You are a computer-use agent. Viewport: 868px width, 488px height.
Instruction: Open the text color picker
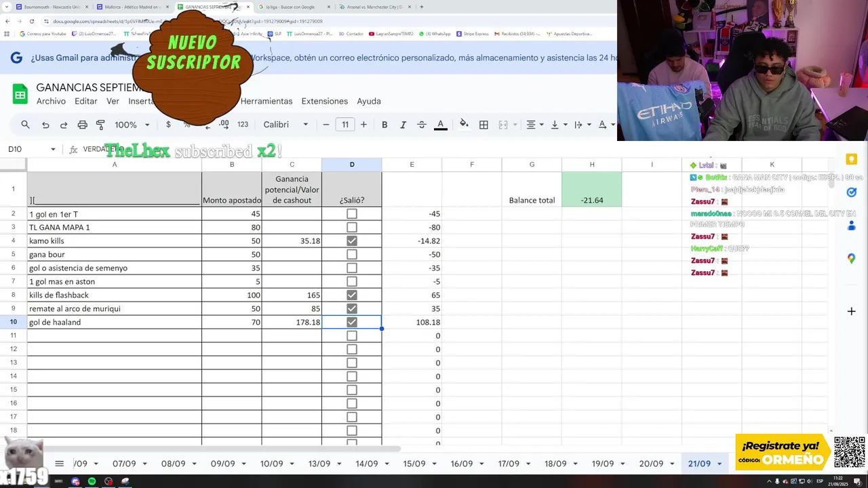pyautogui.click(x=441, y=125)
